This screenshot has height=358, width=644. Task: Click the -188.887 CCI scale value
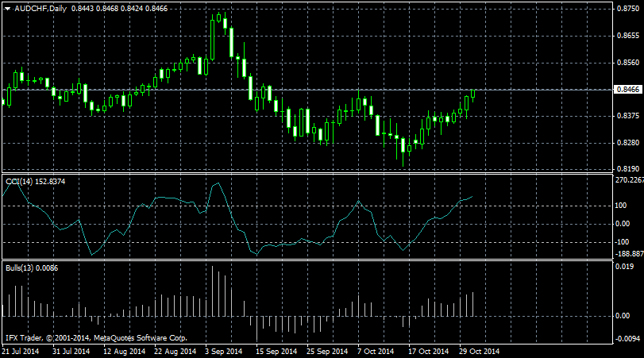(629, 254)
